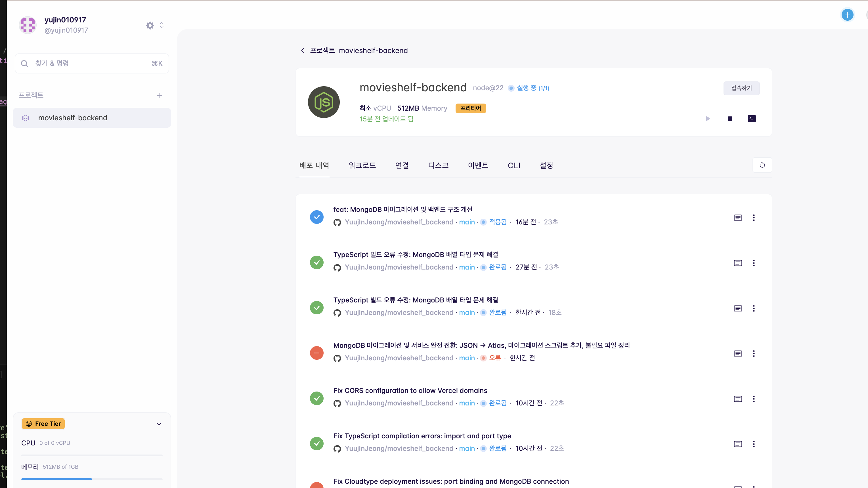This screenshot has width=868, height=488.
Task: Focus the 찾기 & 명령 search field
Action: [x=92, y=63]
